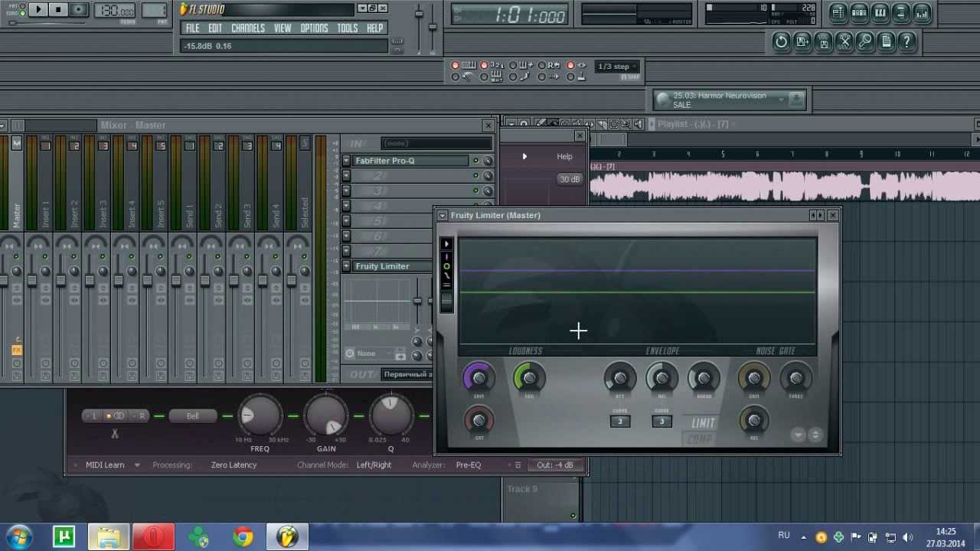Click the magnifier one-click recording icon
This screenshot has width=980, height=551.
coord(865,41)
